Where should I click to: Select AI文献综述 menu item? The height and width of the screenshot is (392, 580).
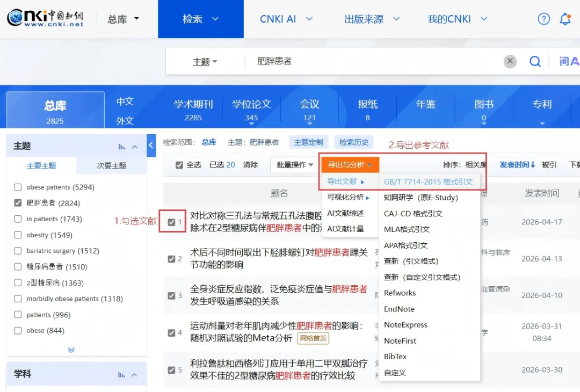click(345, 213)
